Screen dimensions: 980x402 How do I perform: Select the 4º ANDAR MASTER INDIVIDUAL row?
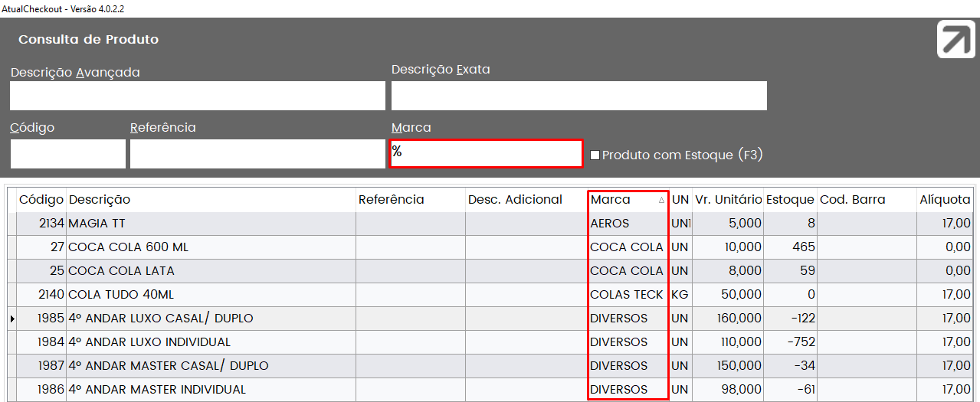tap(490, 390)
